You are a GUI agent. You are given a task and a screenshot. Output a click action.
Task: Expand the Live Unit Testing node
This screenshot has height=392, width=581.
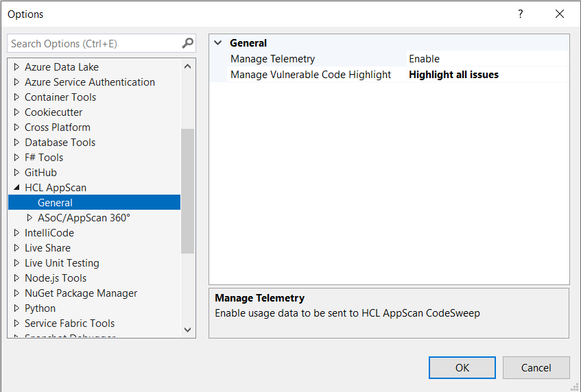tap(16, 263)
